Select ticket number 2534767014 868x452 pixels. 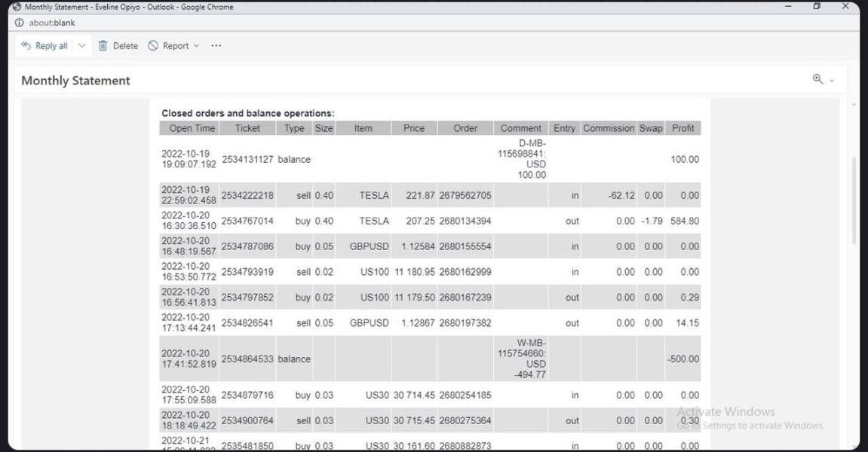tap(247, 221)
